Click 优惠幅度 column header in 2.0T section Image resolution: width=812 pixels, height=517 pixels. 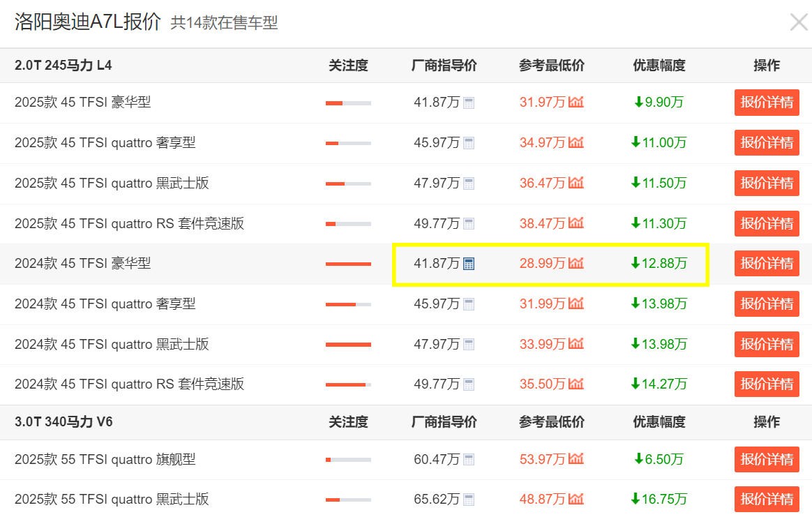pyautogui.click(x=659, y=66)
